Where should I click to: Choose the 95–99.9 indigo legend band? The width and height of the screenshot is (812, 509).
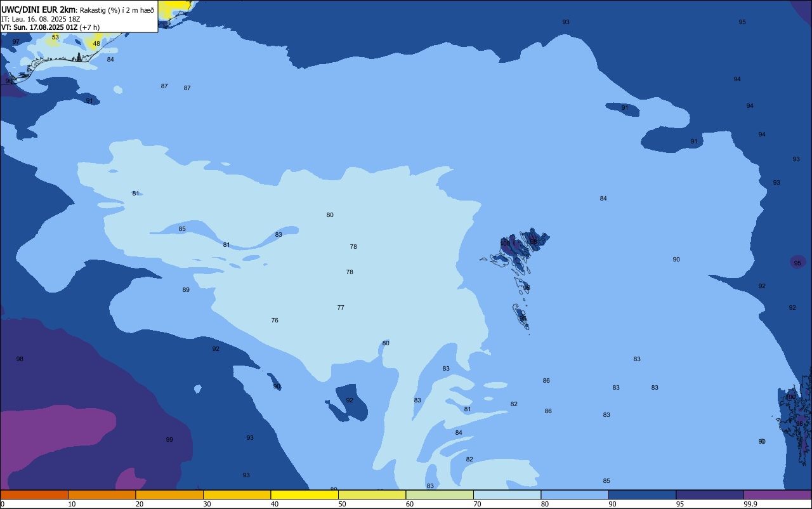710,494
